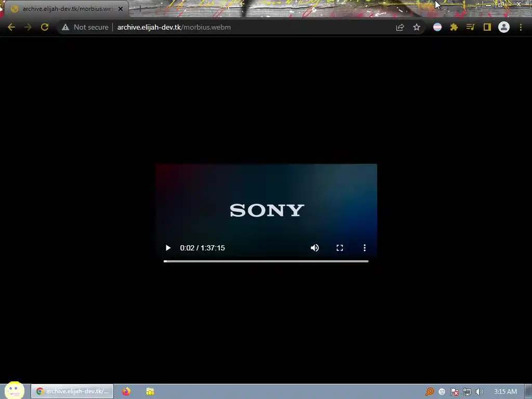Open network status tray icon

coord(467,392)
